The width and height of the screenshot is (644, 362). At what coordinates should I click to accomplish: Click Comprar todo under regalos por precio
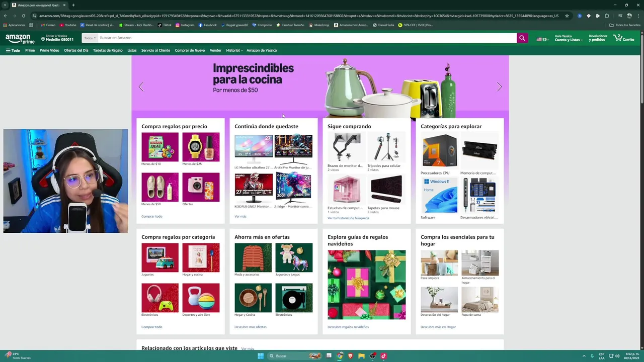point(152,216)
